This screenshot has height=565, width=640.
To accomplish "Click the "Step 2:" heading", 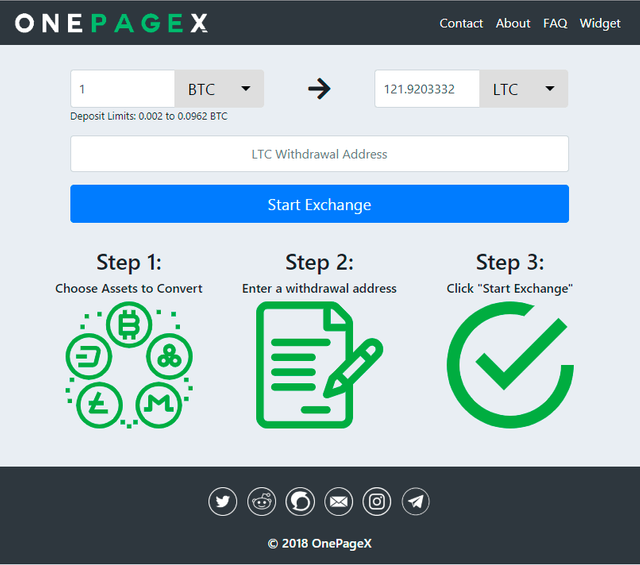I will (x=320, y=262).
